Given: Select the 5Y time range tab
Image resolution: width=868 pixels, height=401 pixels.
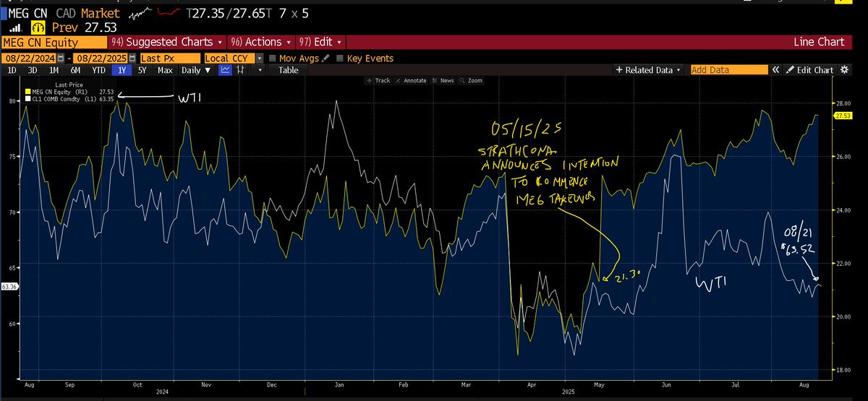Looking at the screenshot, I should point(142,70).
